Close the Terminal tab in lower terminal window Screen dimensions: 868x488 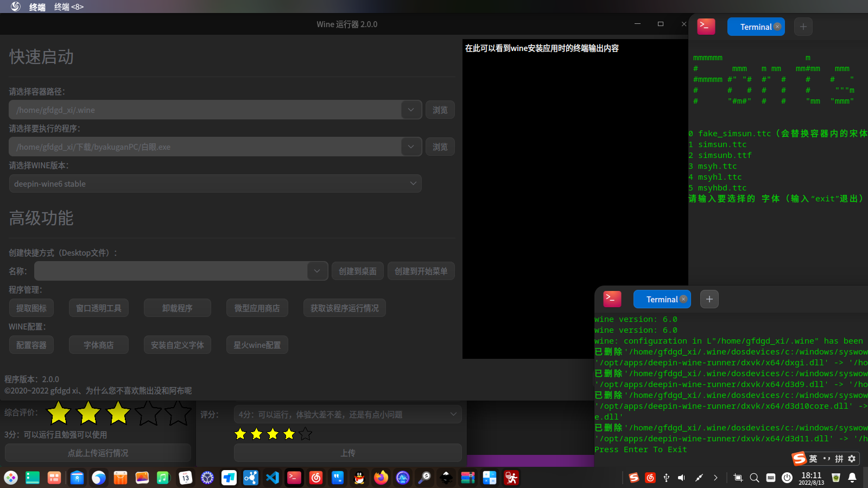click(x=683, y=299)
